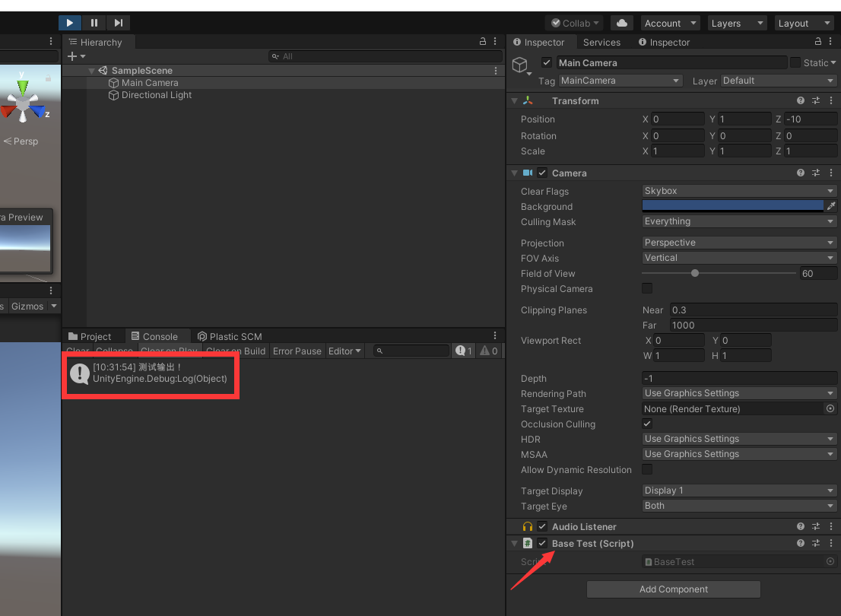The image size is (841, 616).
Task: Enable the Physical Camera checkbox
Action: point(647,288)
